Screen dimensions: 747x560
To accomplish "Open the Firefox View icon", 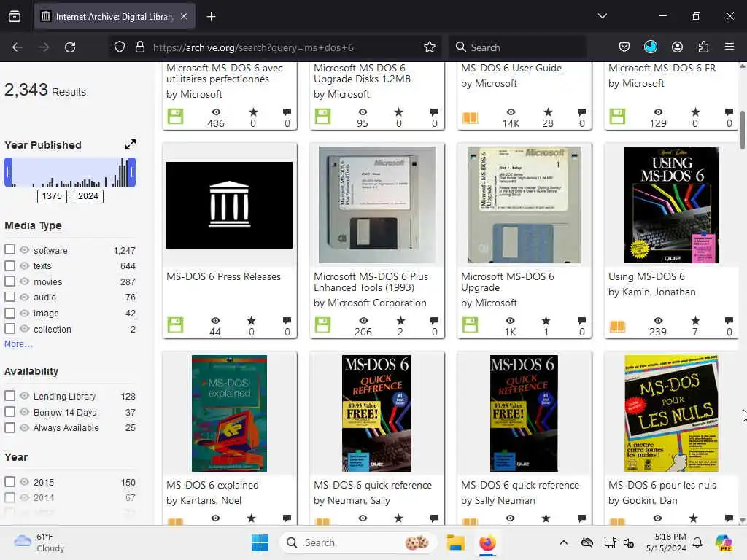I will [15, 17].
